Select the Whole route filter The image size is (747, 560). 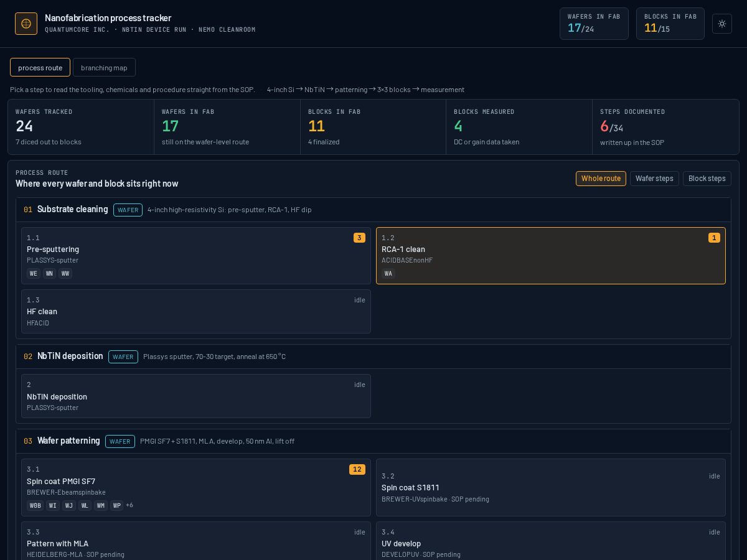[601, 179]
